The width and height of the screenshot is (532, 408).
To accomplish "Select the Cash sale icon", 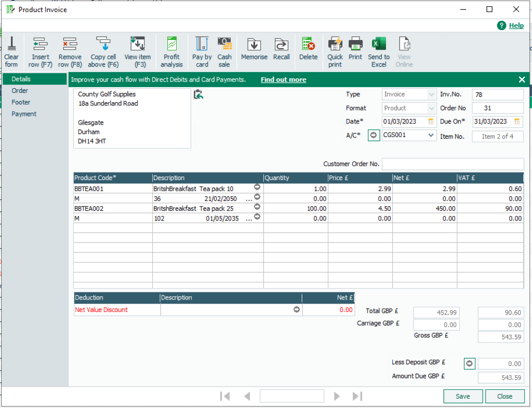I will coord(224,52).
